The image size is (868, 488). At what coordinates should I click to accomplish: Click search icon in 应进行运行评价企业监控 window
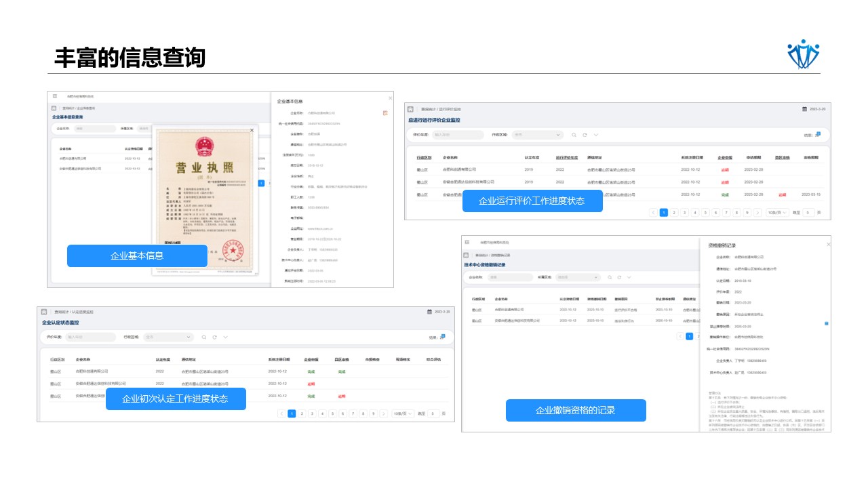click(574, 135)
